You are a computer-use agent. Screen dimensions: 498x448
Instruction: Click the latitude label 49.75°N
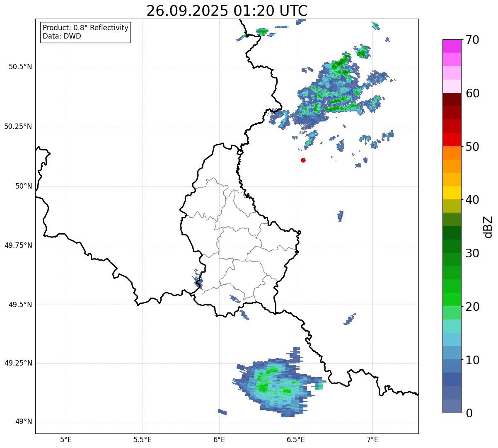pos(18,245)
